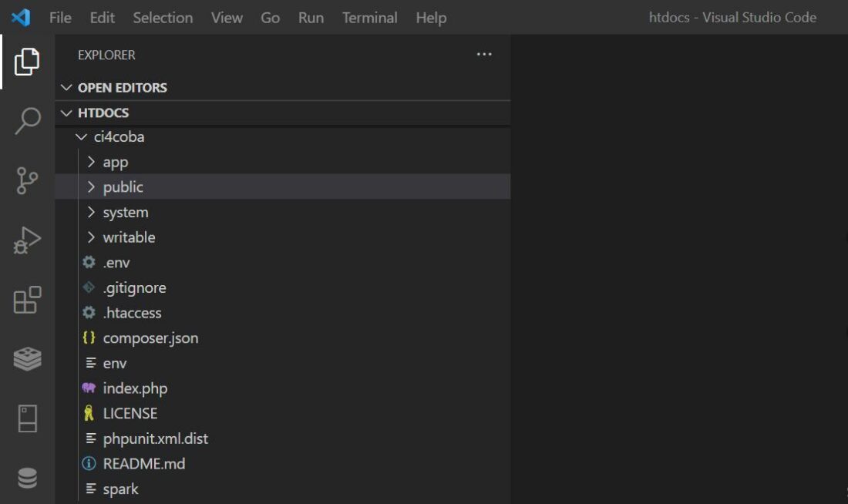Viewport: 848px width, 504px height.
Task: Open Explorer's more actions ellipsis
Action: [484, 55]
